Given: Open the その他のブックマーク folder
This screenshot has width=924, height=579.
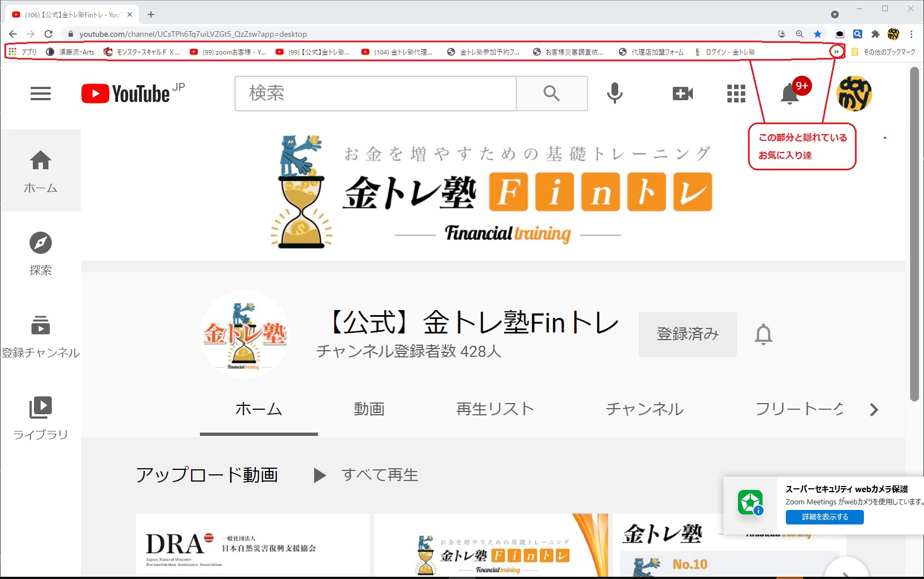Looking at the screenshot, I should [883, 52].
